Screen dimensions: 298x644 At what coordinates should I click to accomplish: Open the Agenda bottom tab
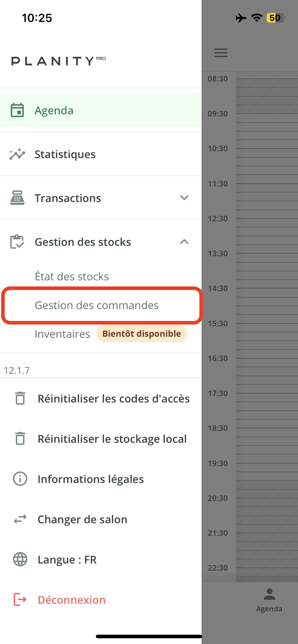click(269, 600)
